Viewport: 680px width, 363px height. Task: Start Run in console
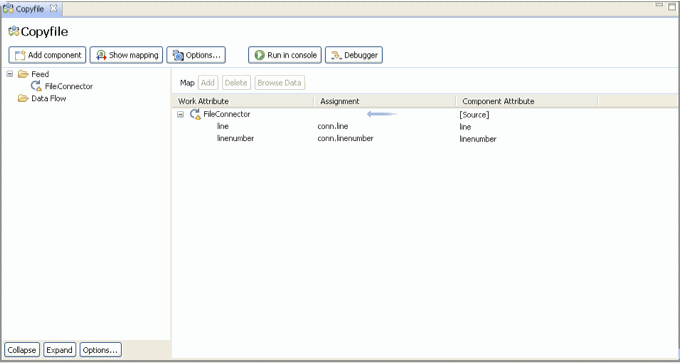tap(285, 55)
